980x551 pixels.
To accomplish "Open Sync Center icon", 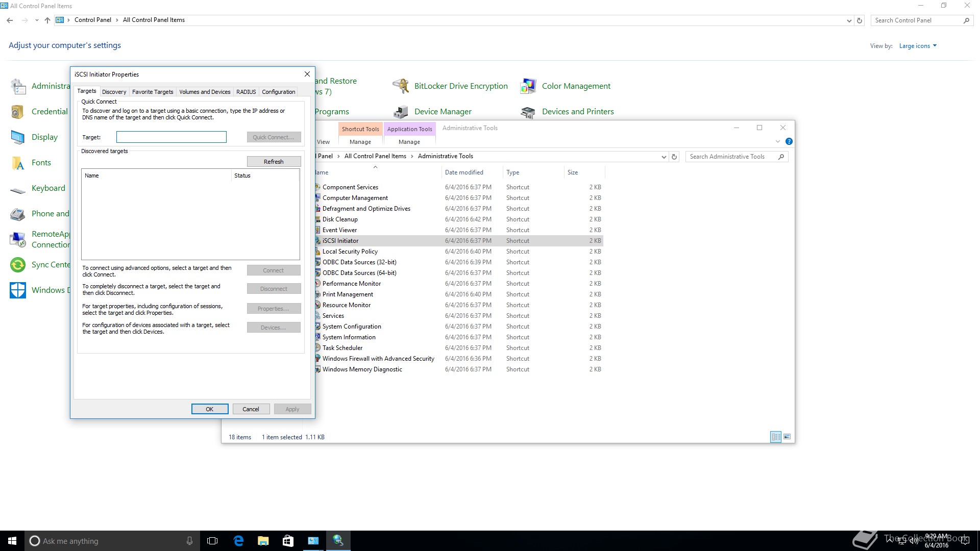I will pos(18,265).
